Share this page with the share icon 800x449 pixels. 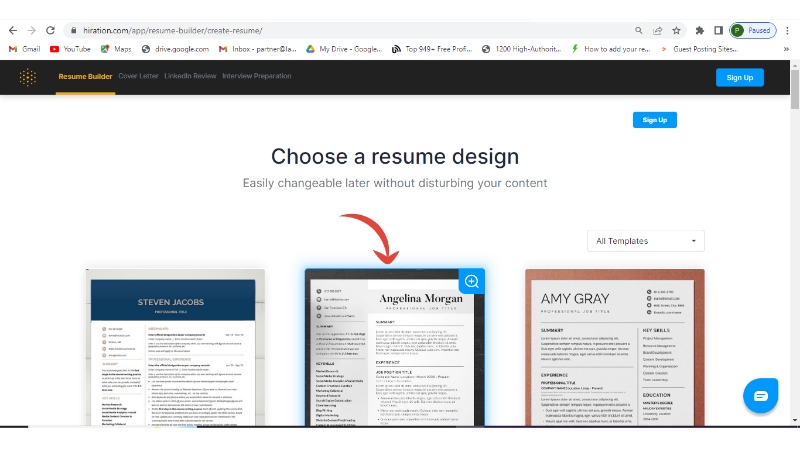(658, 31)
